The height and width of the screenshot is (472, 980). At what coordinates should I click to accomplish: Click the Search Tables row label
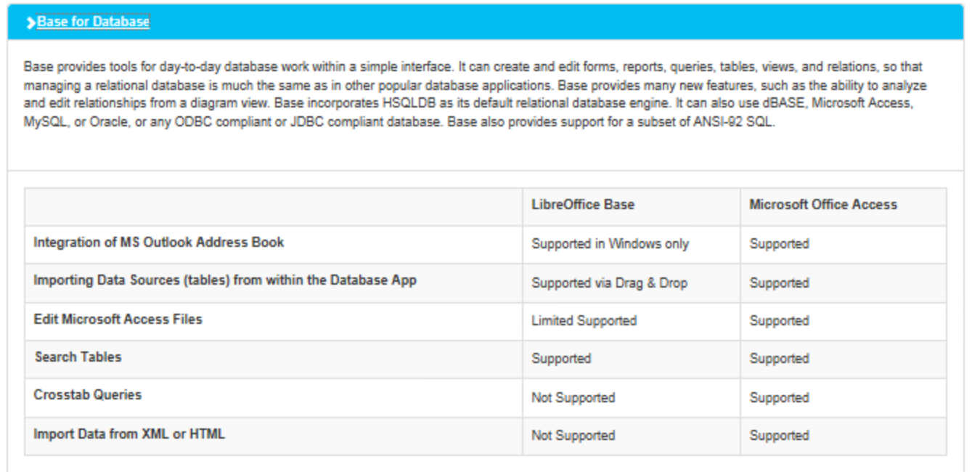point(78,357)
